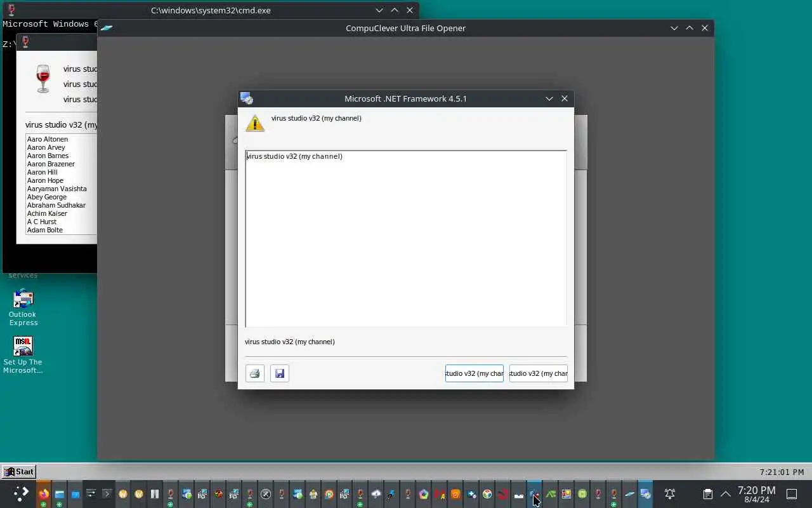Screen dimensions: 812x508
Task: Click the up chevron on CompuClever title bar
Action: tap(690, 28)
